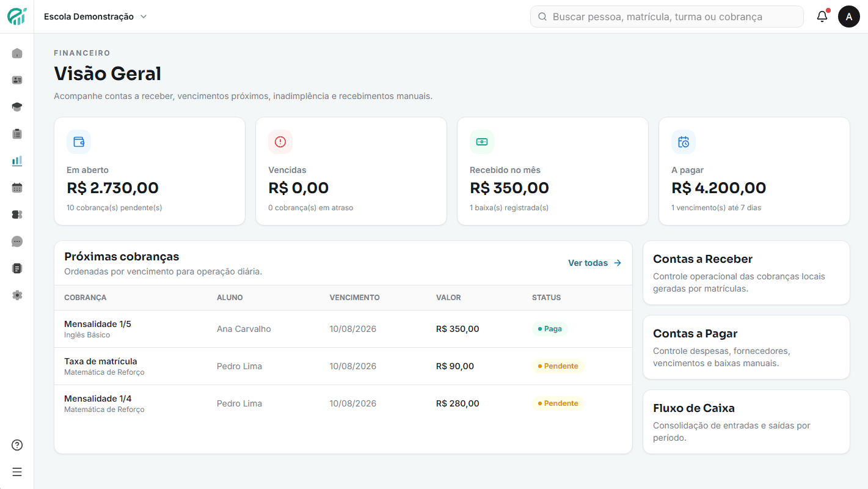Image resolution: width=868 pixels, height=489 pixels.
Task: Click the '10 cobrança(s) pendente(s)' text
Action: [114, 208]
